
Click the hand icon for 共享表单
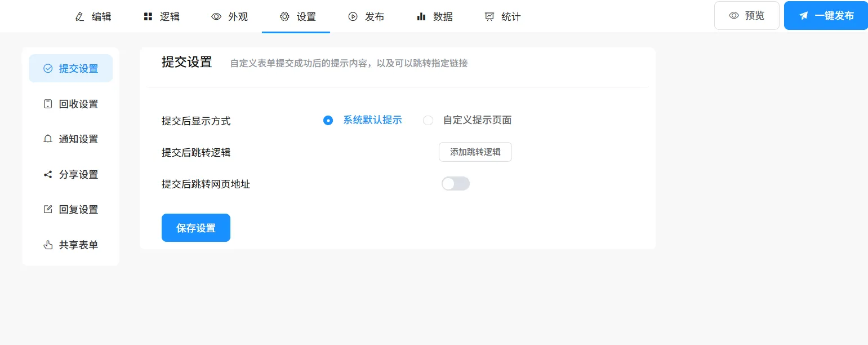click(48, 245)
